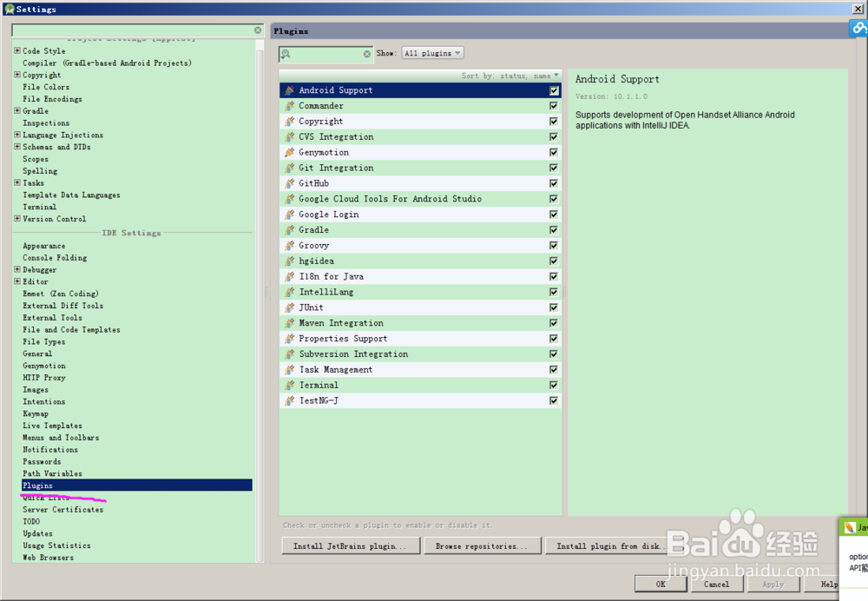Click the Task Management plugin icon
This screenshot has height=601, width=868.
click(x=289, y=369)
